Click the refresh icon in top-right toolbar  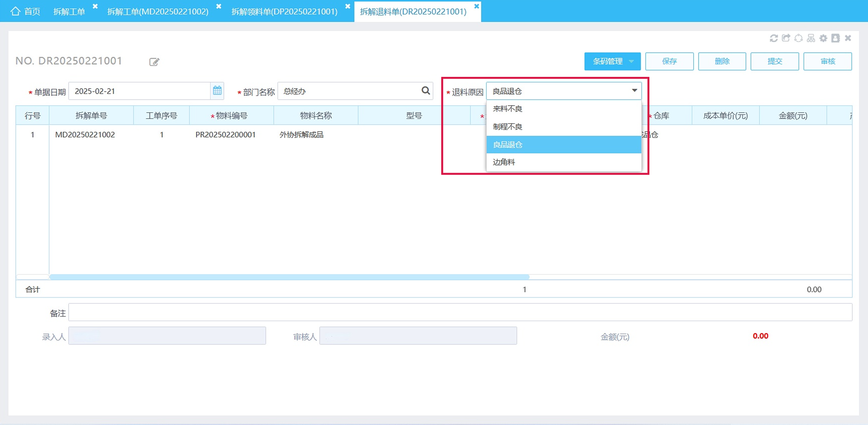click(x=773, y=38)
